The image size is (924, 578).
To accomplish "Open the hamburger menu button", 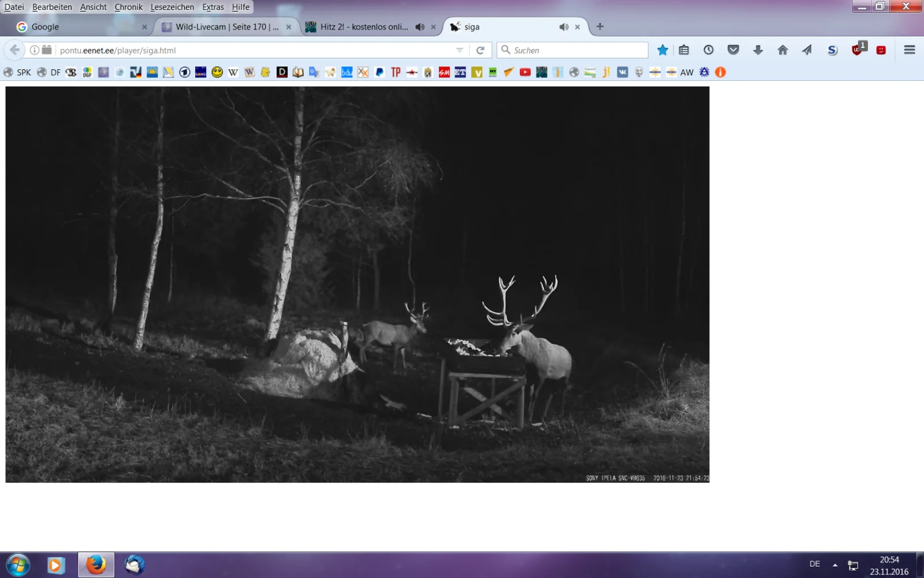I will click(910, 50).
